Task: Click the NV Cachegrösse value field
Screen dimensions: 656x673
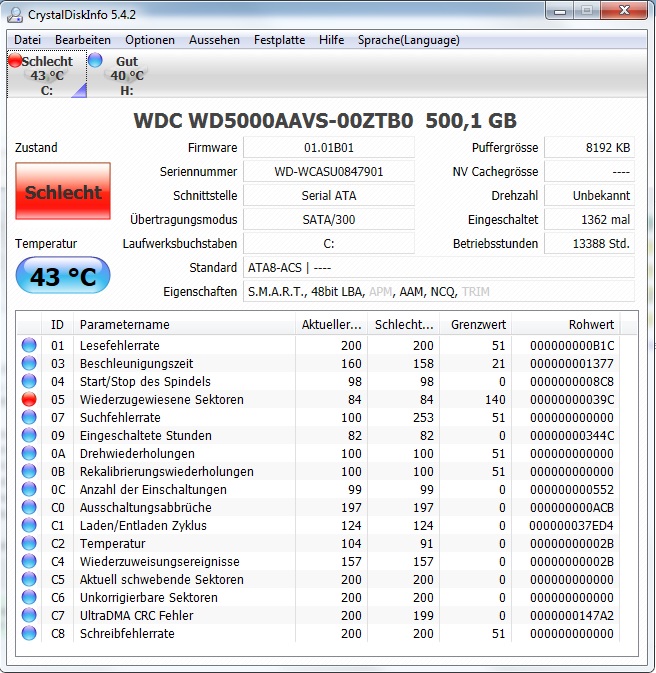Action: [589, 172]
